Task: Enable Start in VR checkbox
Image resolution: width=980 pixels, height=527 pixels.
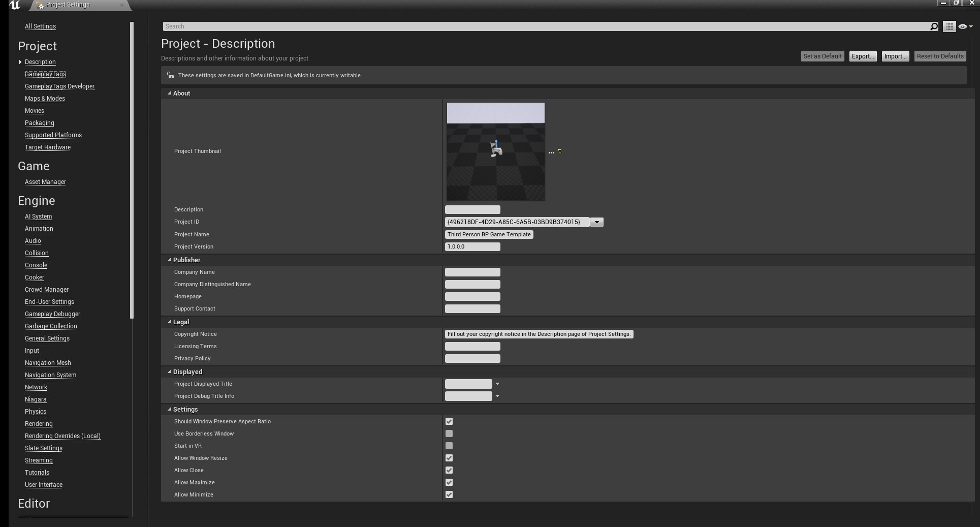Action: click(449, 446)
